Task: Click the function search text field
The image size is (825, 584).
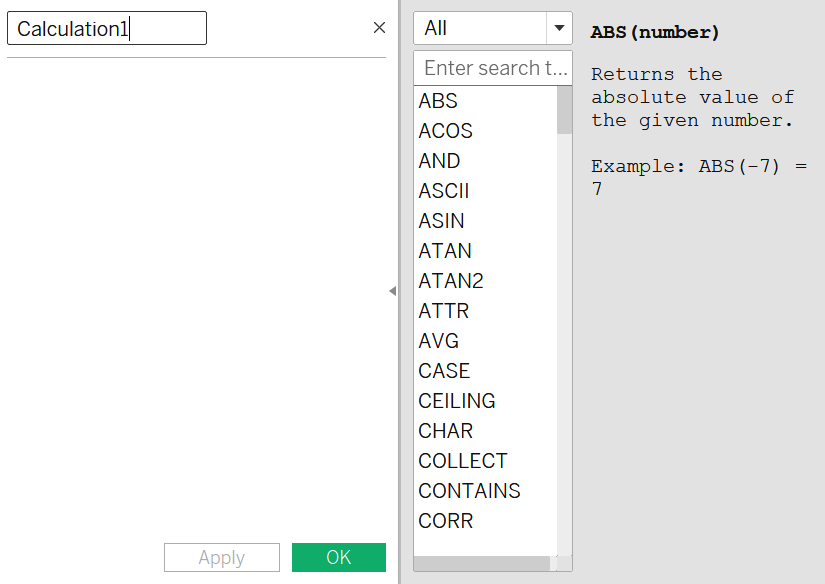Action: pyautogui.click(x=492, y=68)
